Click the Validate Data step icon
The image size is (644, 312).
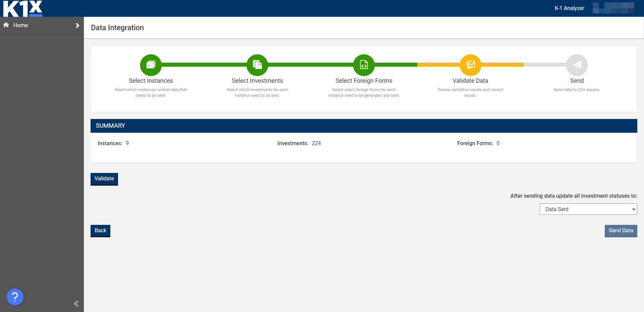click(470, 65)
